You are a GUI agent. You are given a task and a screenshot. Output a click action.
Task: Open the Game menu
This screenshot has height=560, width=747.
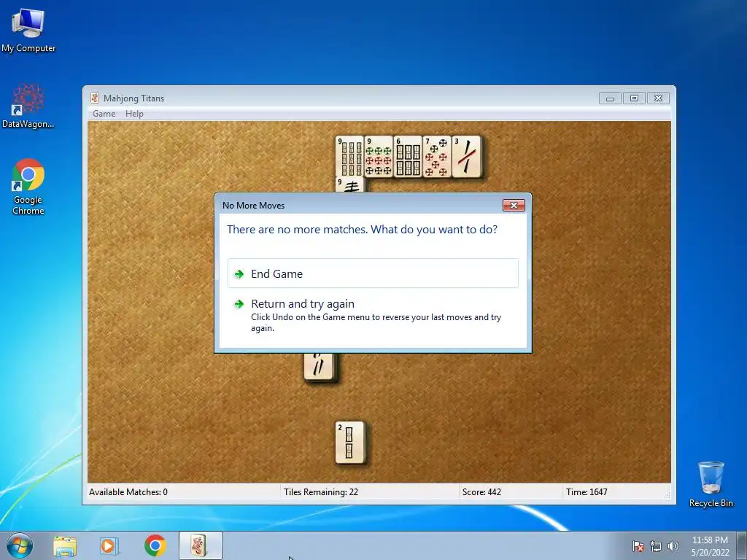click(x=104, y=114)
